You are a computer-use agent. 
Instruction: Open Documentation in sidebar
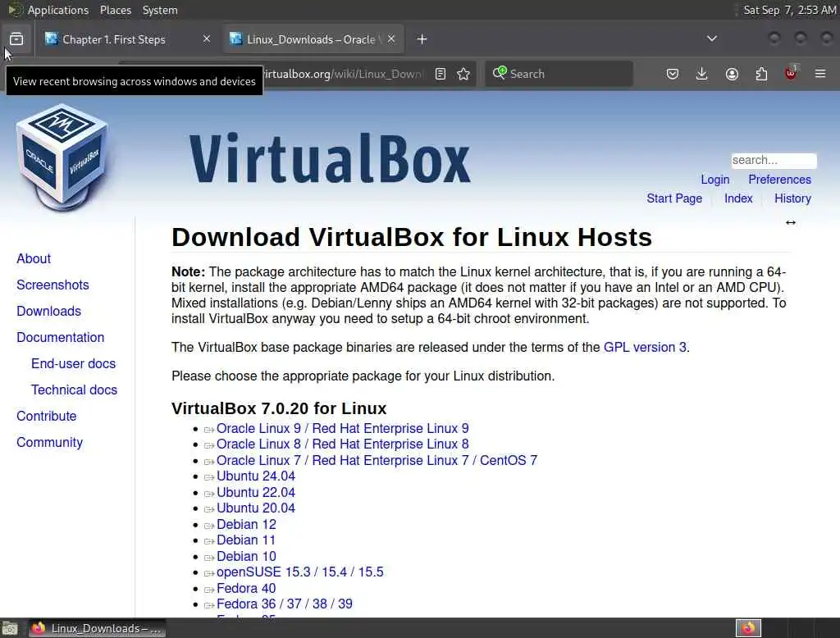coord(61,337)
